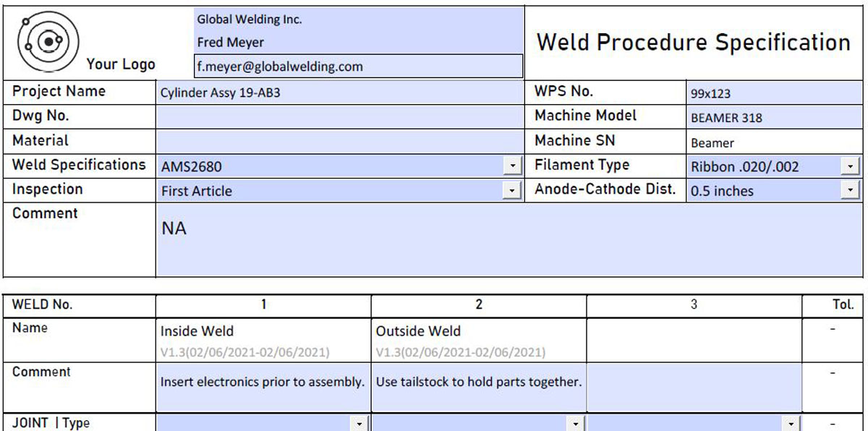Open Joint Type dropdown for weld 2
868x431 pixels.
575,424
